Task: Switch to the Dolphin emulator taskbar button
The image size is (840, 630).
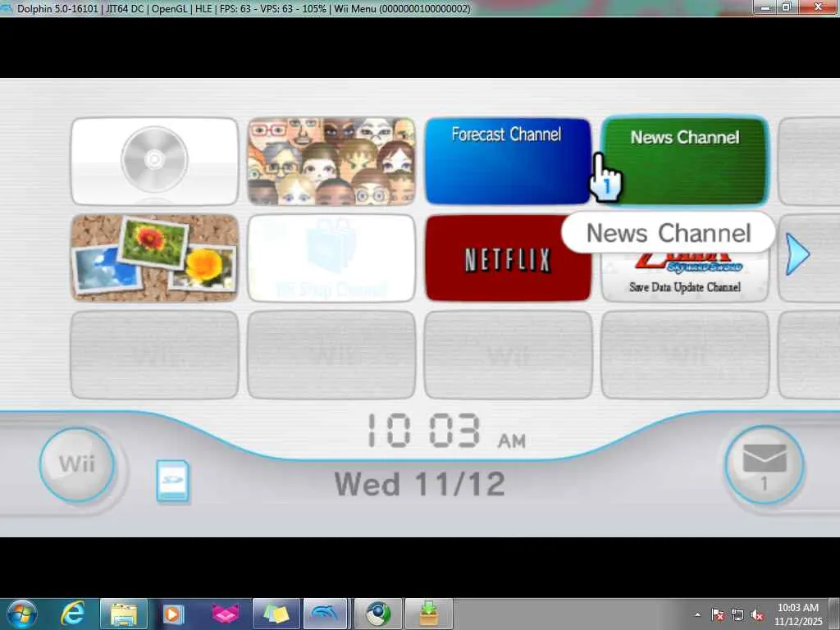Action: [326, 614]
